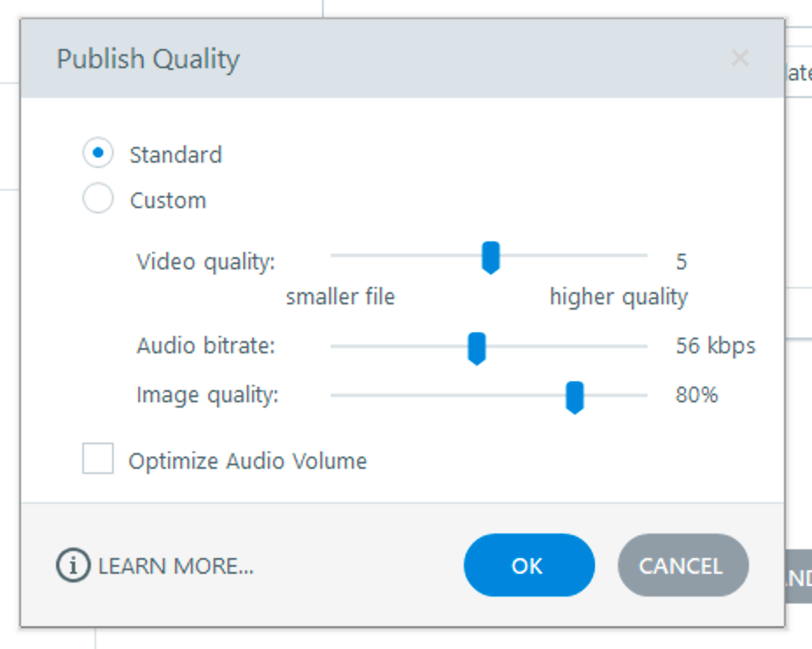Click the Optimize Audio Volume label

tap(248, 461)
